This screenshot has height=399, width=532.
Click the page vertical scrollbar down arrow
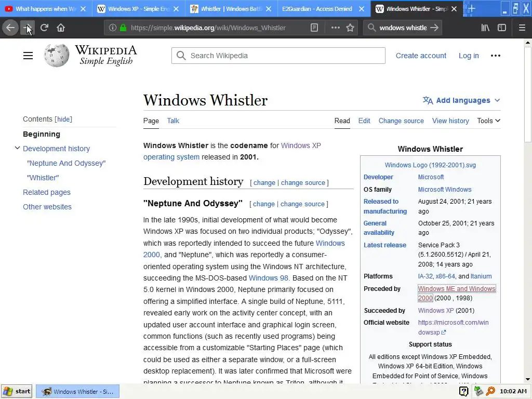pyautogui.click(x=528, y=379)
